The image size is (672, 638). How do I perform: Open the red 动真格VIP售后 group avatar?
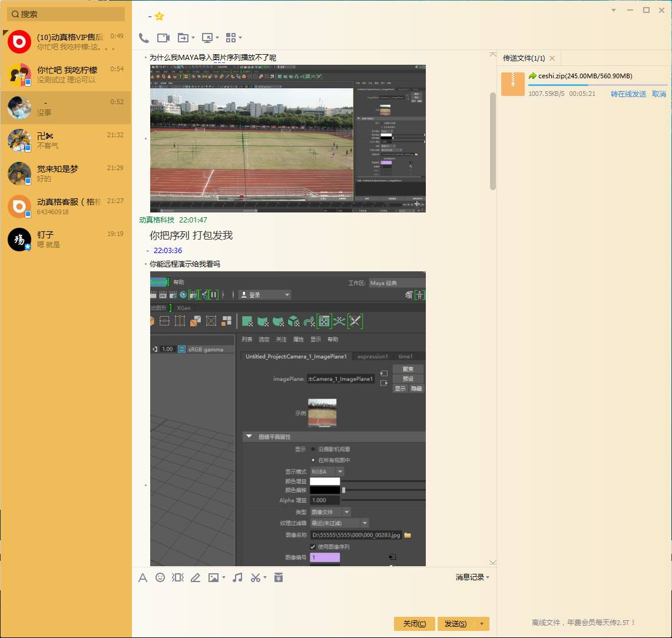[x=19, y=42]
